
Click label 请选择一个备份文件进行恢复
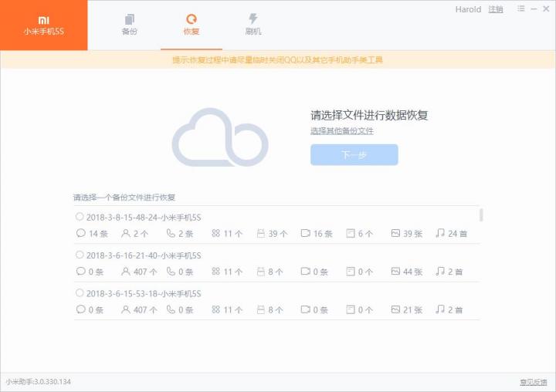click(x=124, y=197)
